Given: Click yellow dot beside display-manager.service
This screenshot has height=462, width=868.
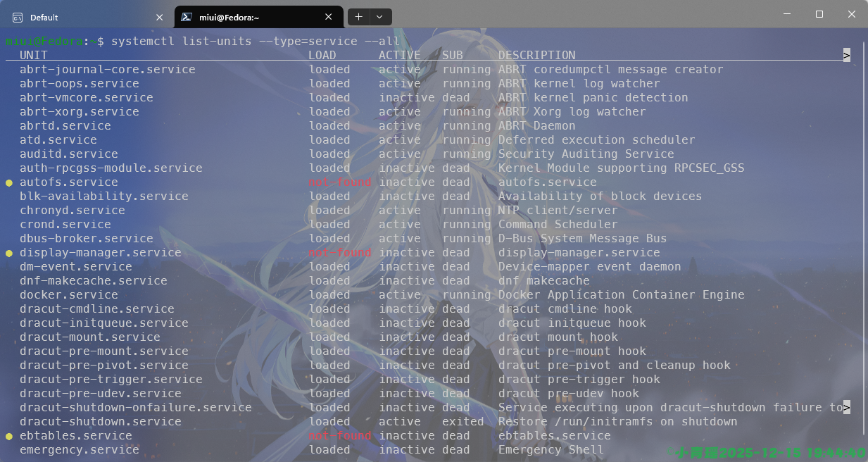Looking at the screenshot, I should (x=9, y=253).
